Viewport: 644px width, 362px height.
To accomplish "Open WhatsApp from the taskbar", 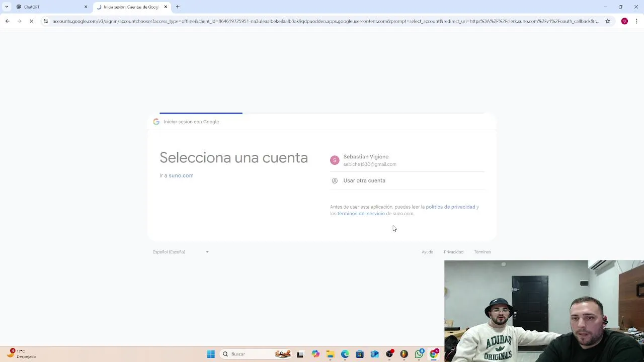I will pyautogui.click(x=419, y=354).
